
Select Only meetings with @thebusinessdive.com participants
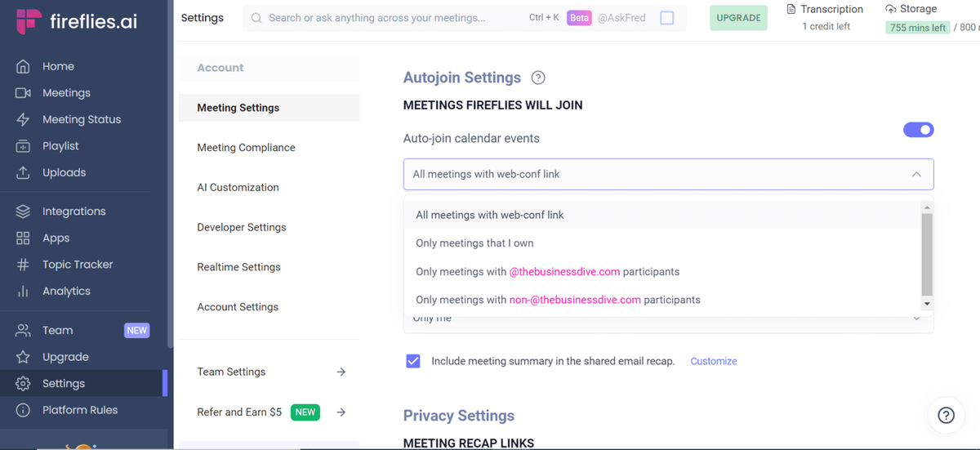click(662, 271)
